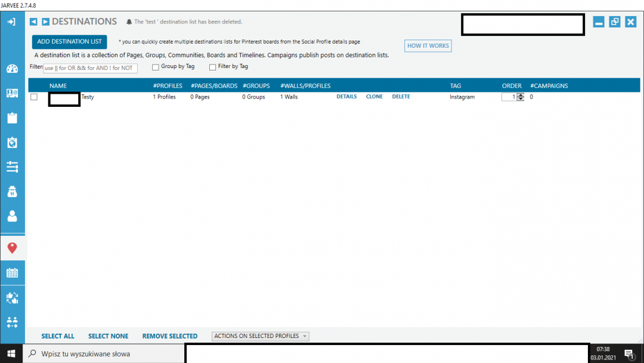The height and width of the screenshot is (363, 644).
Task: Click the clipboard icon in the sidebar
Action: point(12,118)
